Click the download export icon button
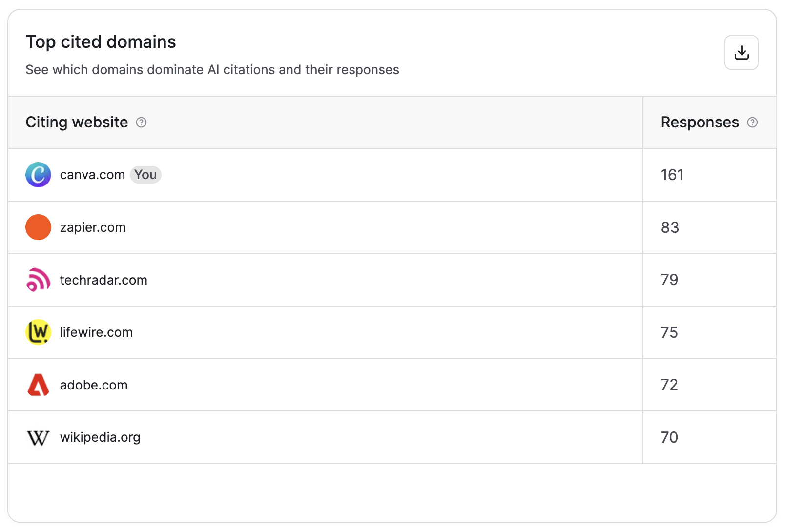 tap(741, 52)
